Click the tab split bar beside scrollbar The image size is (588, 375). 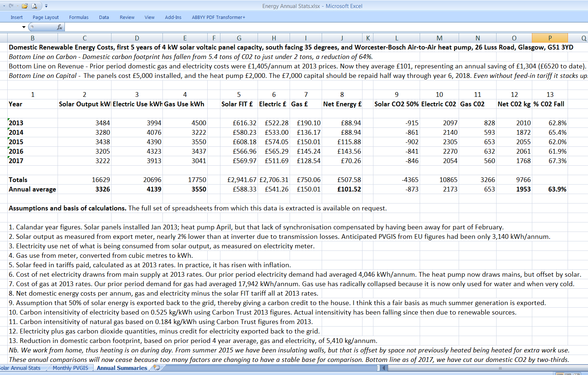pos(378,368)
